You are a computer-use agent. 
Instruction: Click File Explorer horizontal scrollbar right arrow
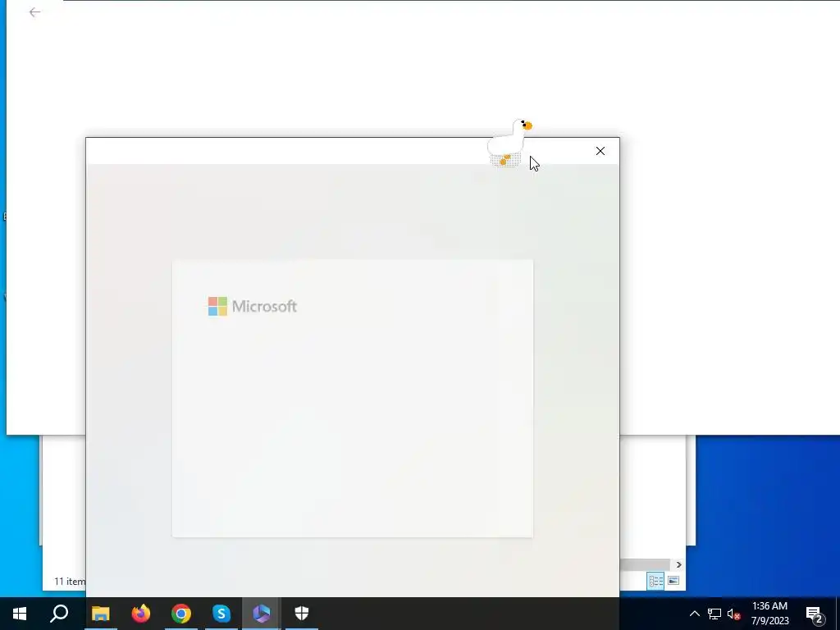(x=678, y=564)
